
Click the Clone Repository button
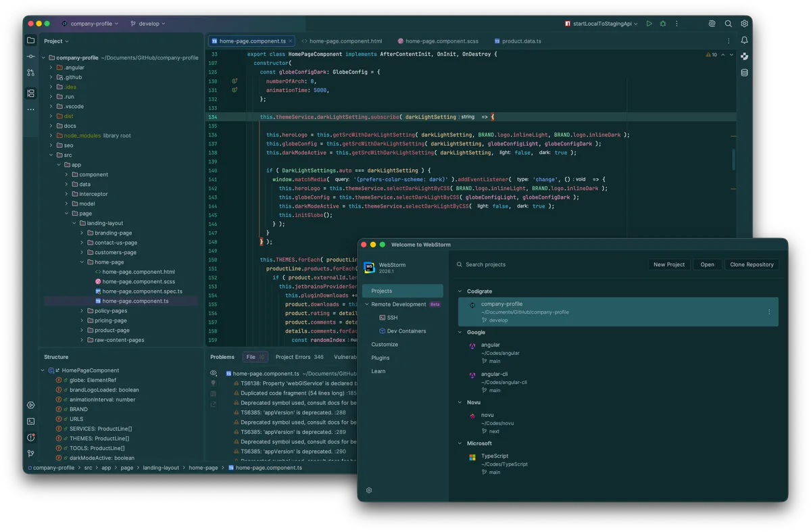click(x=752, y=264)
